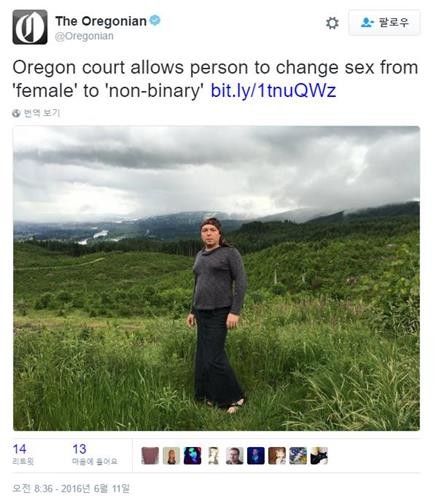Click the globe translate icon
This screenshot has width=443, height=500.
pyautogui.click(x=16, y=113)
